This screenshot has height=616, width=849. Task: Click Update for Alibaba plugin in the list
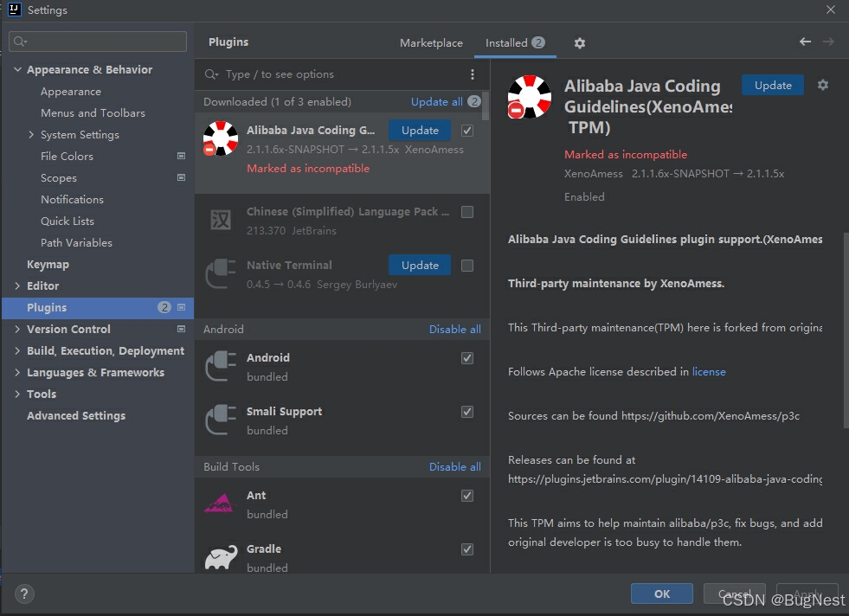(x=420, y=131)
